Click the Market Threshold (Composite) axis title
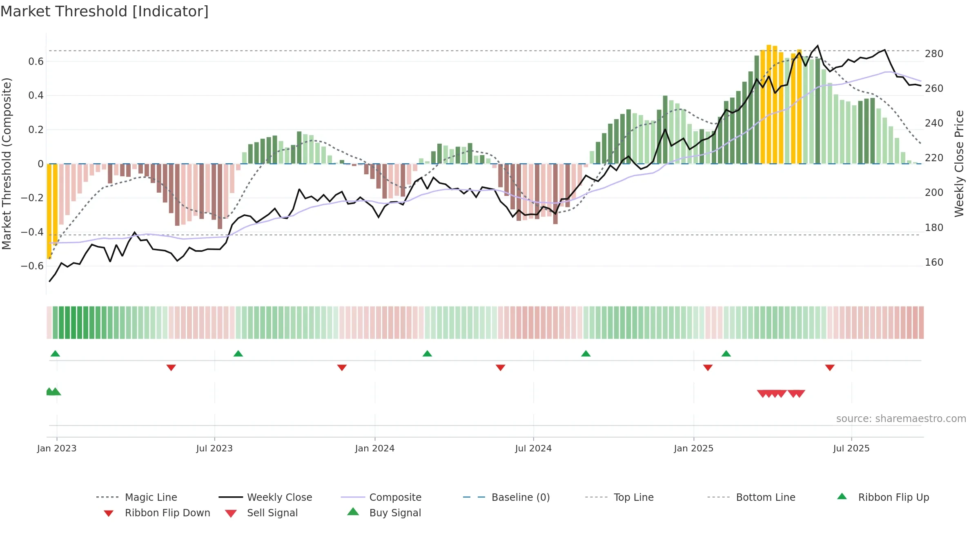Image resolution: width=980 pixels, height=551 pixels. pyautogui.click(x=7, y=164)
